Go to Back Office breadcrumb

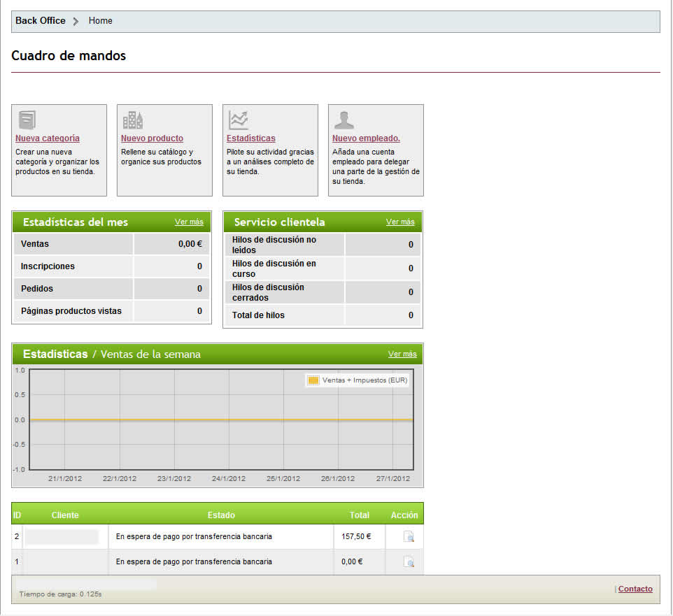point(41,20)
